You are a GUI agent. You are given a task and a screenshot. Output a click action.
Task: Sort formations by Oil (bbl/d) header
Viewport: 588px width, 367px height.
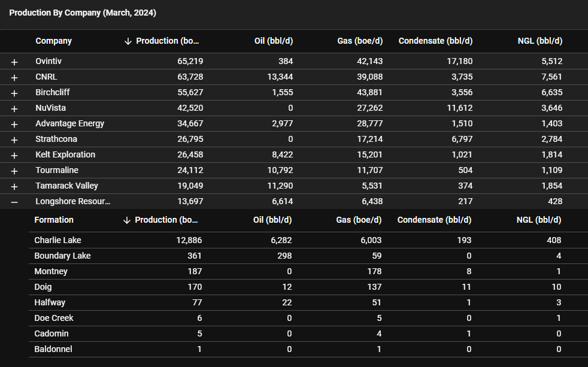click(272, 220)
